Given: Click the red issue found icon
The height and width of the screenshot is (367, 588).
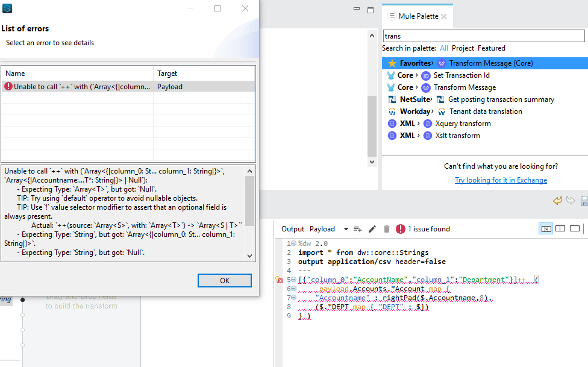Looking at the screenshot, I should (401, 229).
